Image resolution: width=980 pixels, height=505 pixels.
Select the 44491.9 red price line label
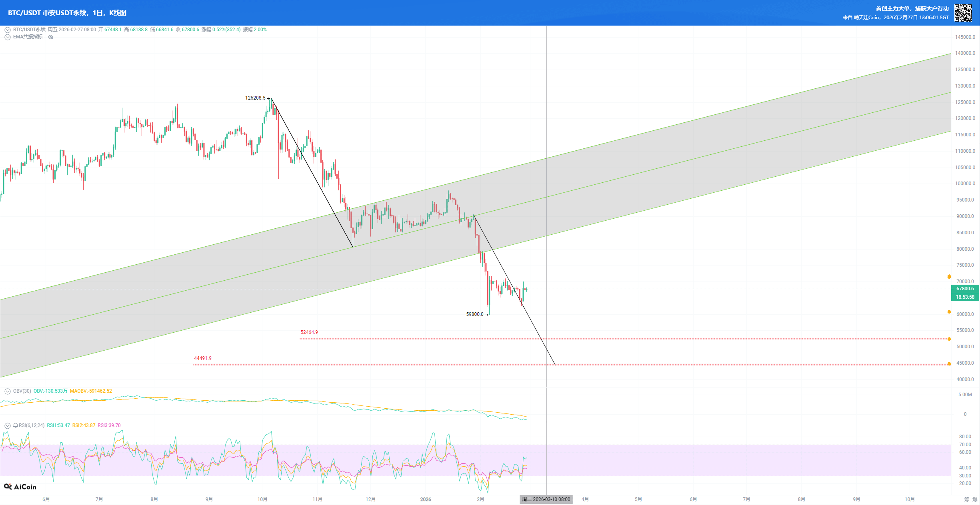203,358
